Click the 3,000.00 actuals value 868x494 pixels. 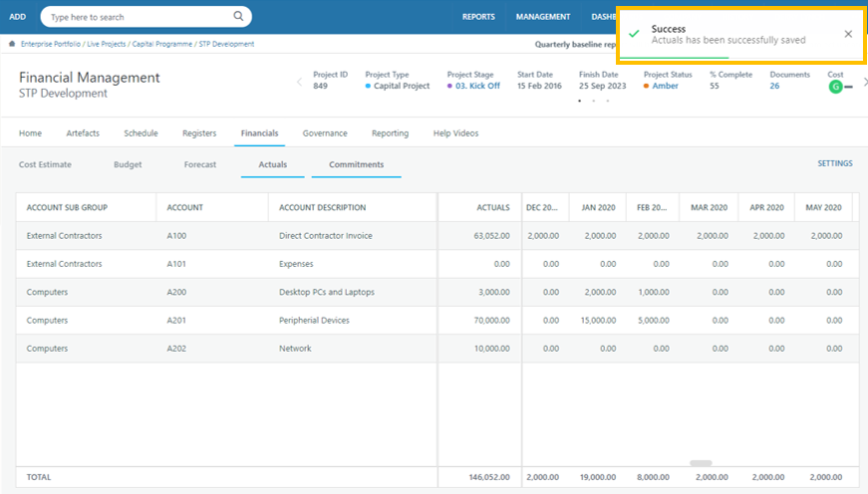pos(493,292)
